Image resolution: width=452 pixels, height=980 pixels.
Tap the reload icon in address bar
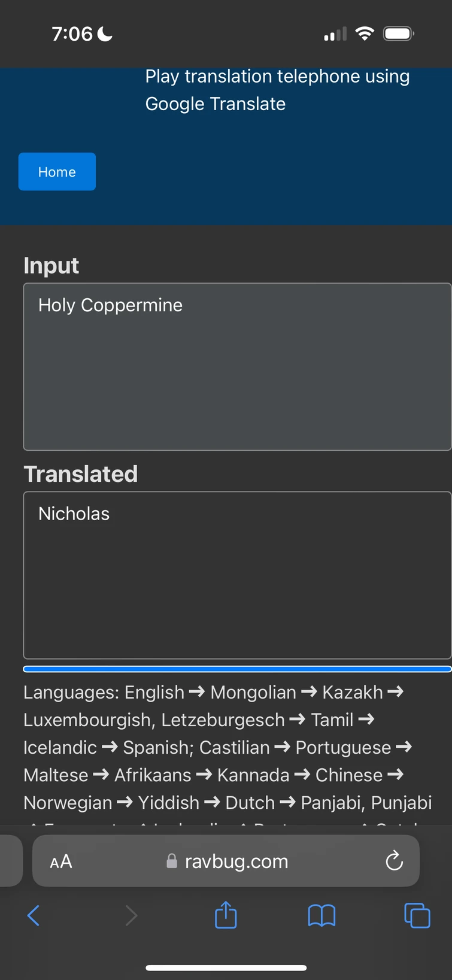393,861
